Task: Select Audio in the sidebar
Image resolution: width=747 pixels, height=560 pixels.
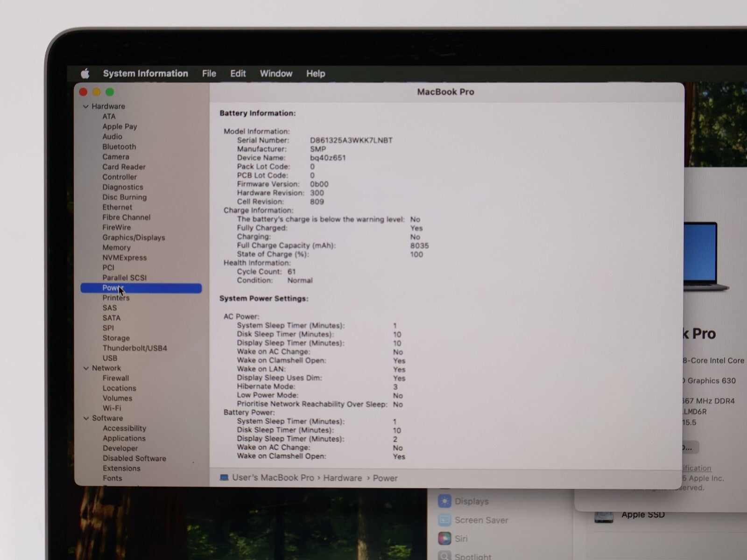Action: 112,136
